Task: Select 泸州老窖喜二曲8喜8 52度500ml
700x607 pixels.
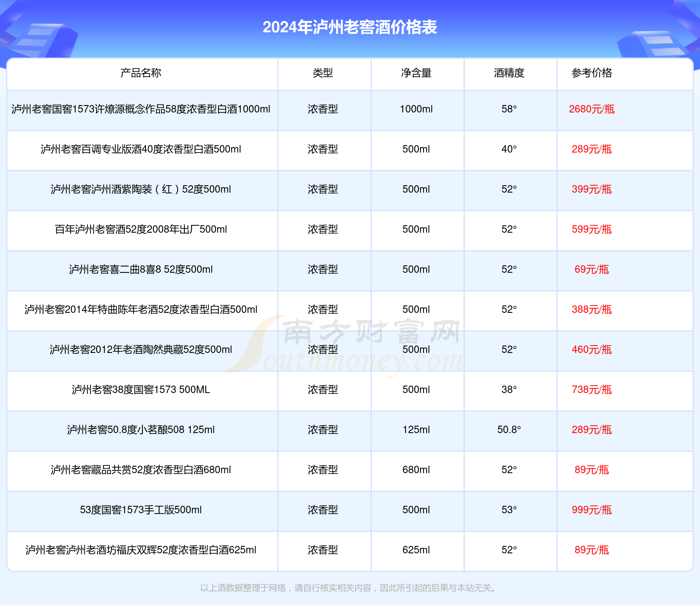Action: (x=141, y=269)
